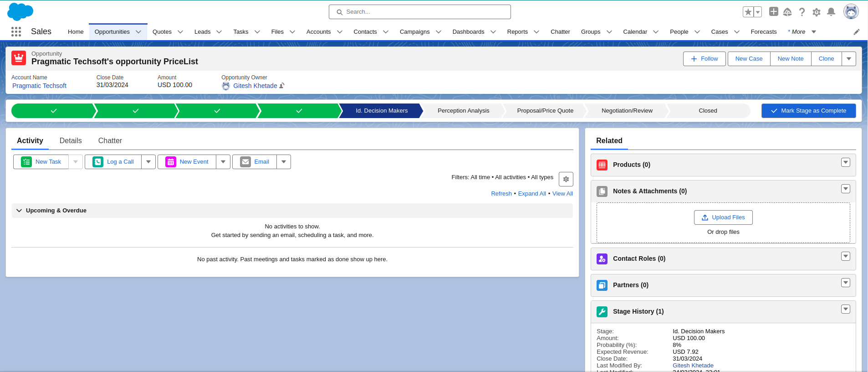This screenshot has height=372, width=868.
Task: Open the Favorites list dropdown arrow
Action: pyautogui.click(x=758, y=12)
